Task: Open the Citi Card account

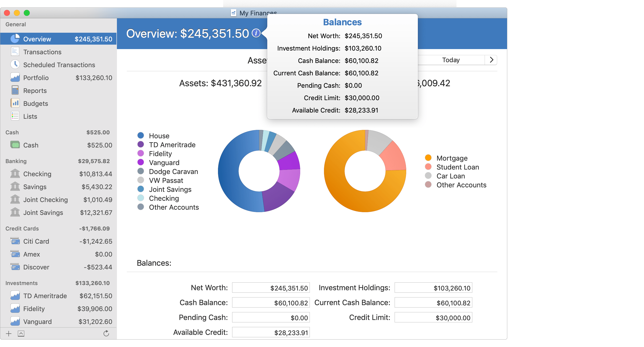Action: 36,241
